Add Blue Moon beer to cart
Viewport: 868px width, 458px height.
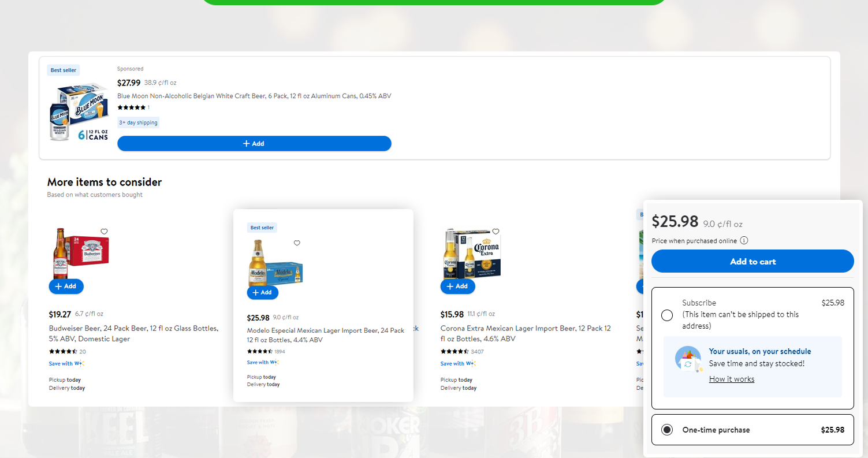254,143
